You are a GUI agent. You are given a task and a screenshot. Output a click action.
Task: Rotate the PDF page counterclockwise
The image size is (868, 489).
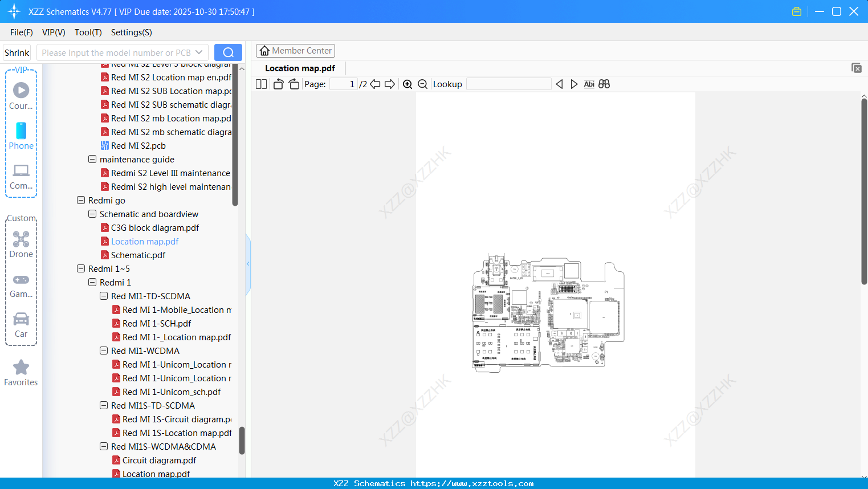[278, 84]
